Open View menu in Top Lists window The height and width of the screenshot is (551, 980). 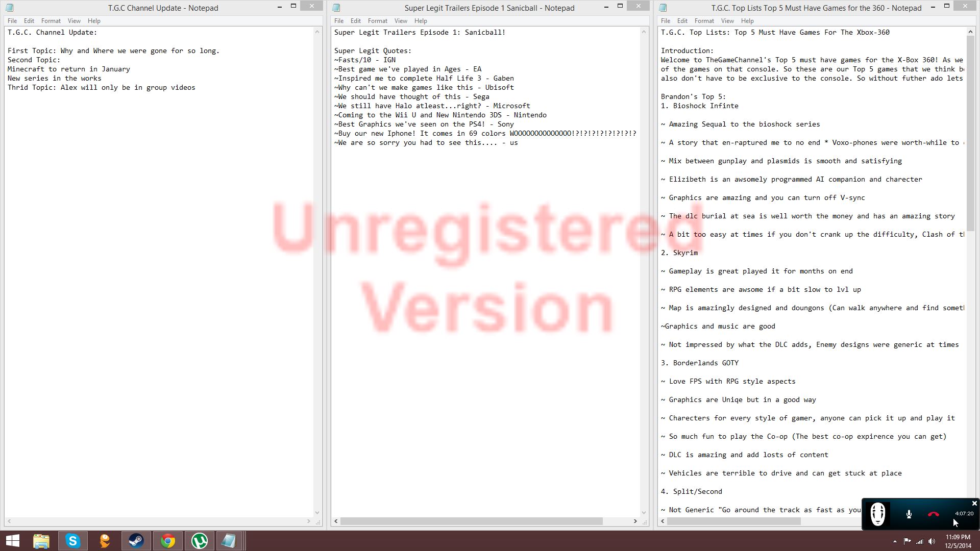coord(727,21)
